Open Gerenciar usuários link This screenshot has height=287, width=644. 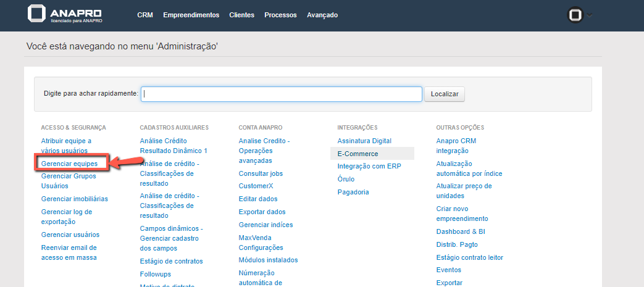pos(70,235)
